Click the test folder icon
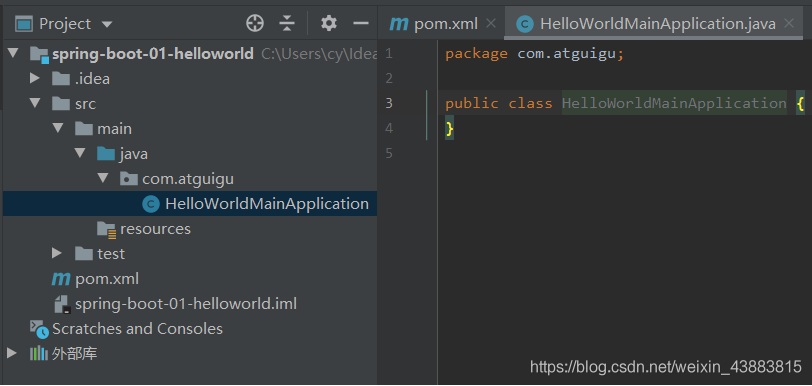The height and width of the screenshot is (386, 812). pyautogui.click(x=84, y=253)
